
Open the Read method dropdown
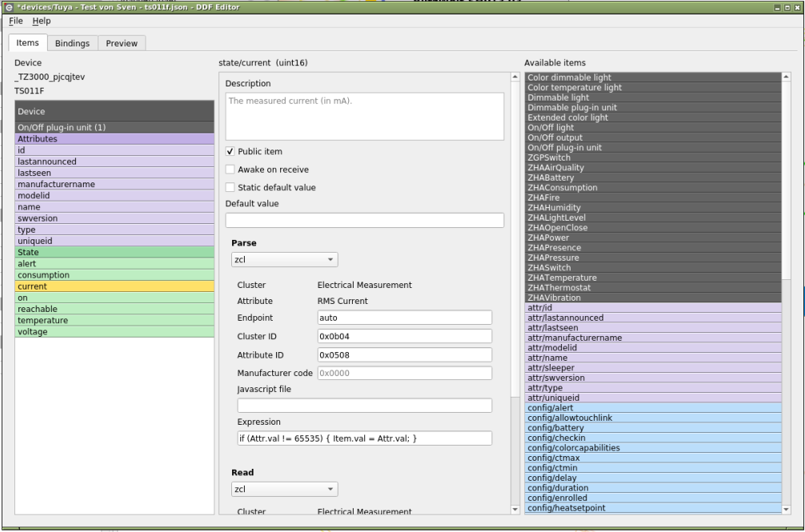[x=284, y=490]
